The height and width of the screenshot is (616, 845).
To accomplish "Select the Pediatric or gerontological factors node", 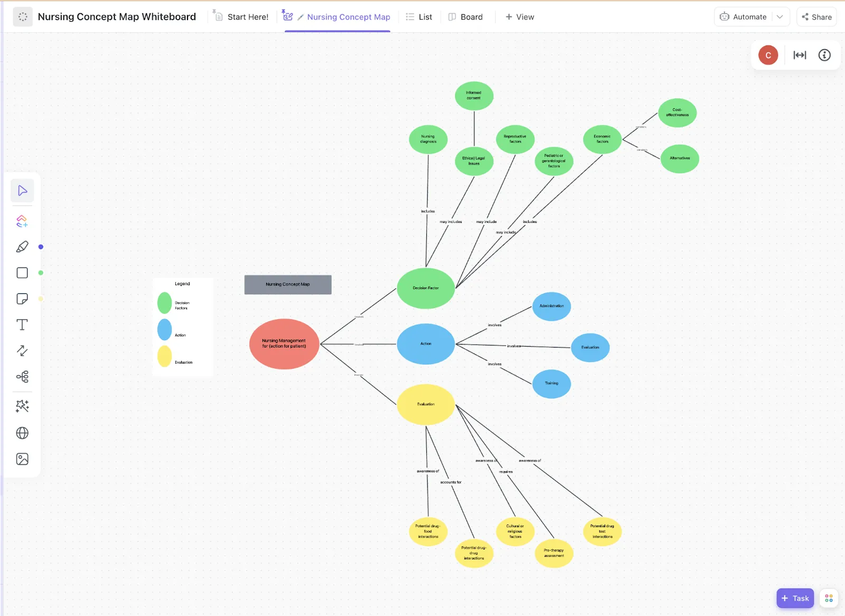I will click(x=554, y=161).
